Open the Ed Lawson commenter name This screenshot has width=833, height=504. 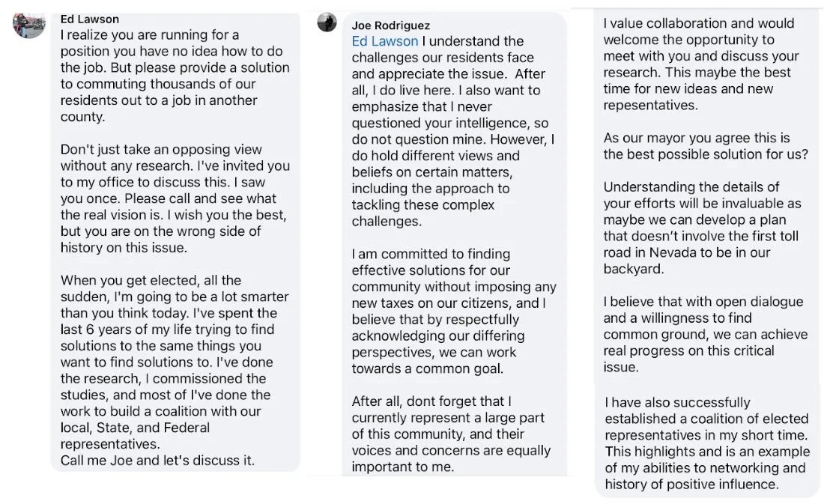click(90, 19)
